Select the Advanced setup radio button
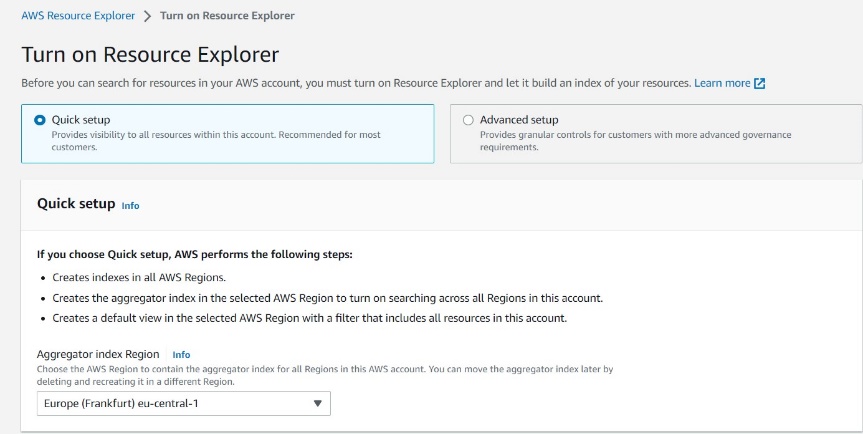Screen dimensions: 863x434 click(468, 120)
